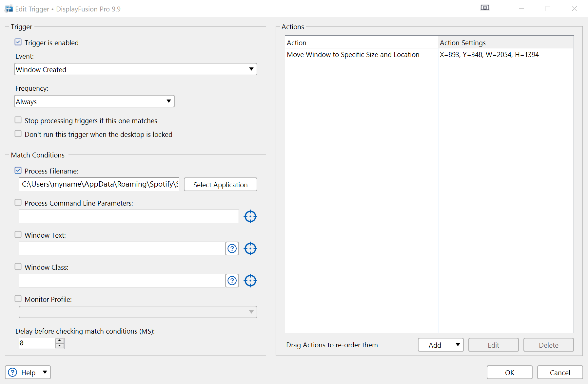Viewport: 588px width, 384px height.
Task: Click the crosshair target for Command Line Parameters
Action: click(250, 216)
